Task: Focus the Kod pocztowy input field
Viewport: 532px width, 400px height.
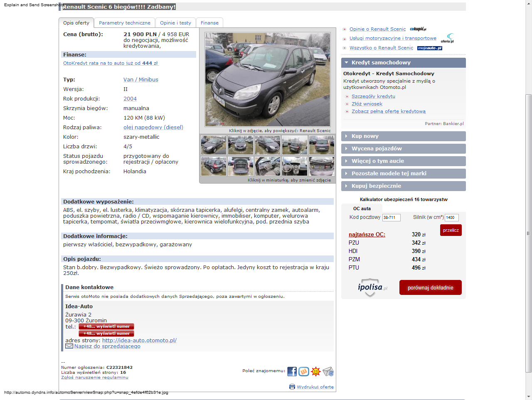Action: click(392, 218)
